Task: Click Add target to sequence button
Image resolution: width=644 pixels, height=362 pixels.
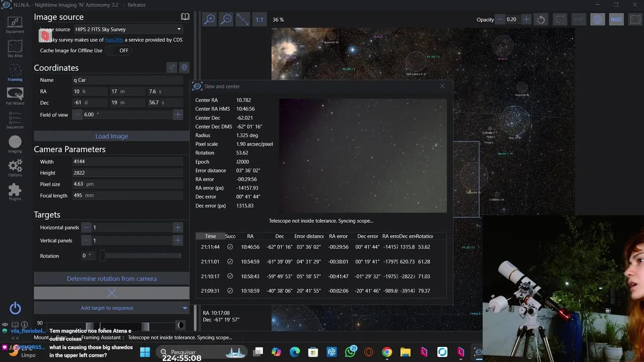Action: coord(107,308)
